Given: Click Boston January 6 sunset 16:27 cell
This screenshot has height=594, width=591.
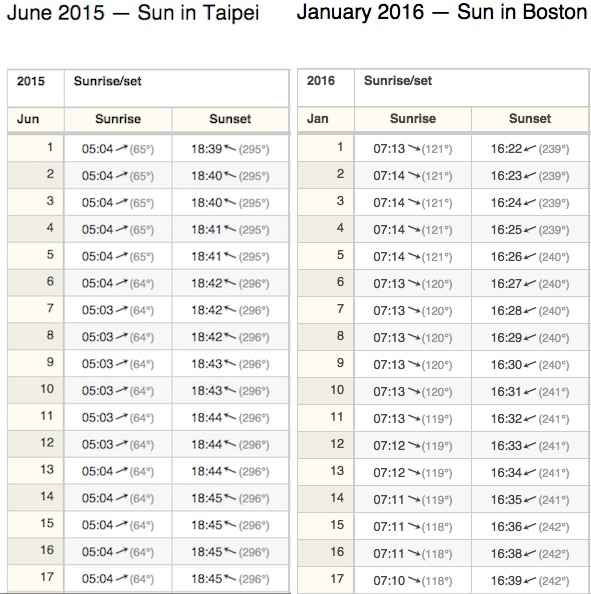Looking at the screenshot, I should coord(530,284).
